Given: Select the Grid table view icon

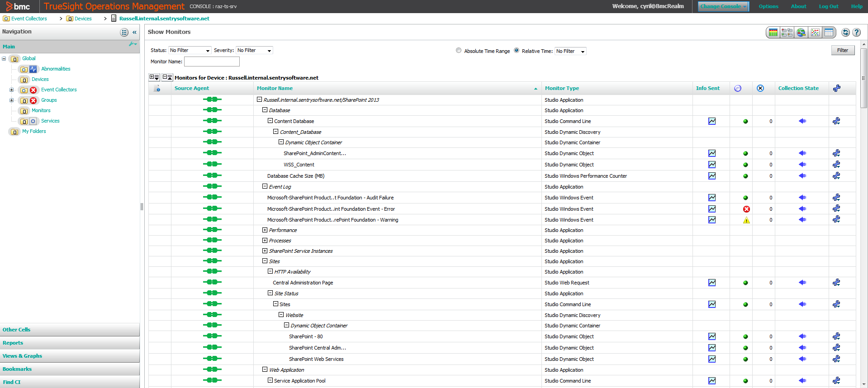Looking at the screenshot, I should [829, 33].
